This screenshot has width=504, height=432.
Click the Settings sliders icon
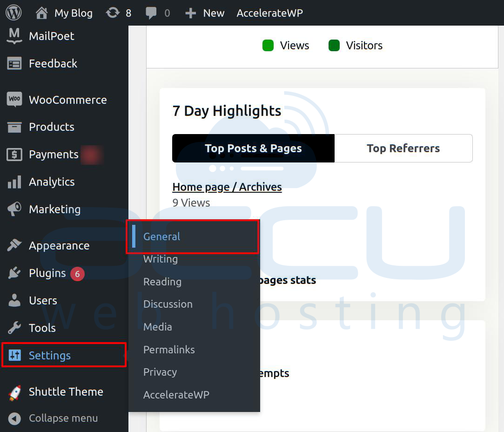[14, 355]
